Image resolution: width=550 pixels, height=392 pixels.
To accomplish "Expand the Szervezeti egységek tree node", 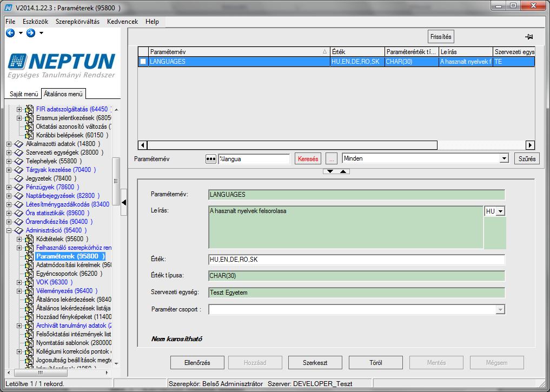I will pos(9,152).
